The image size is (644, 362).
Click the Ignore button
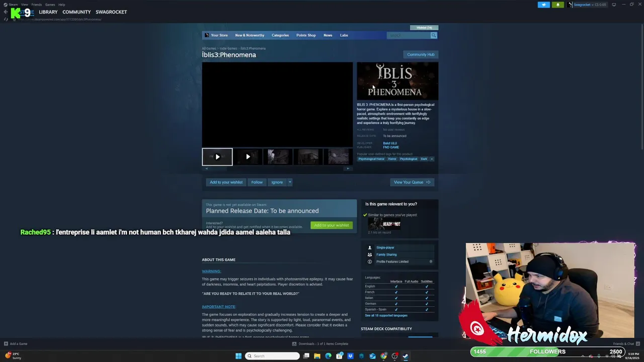(277, 183)
